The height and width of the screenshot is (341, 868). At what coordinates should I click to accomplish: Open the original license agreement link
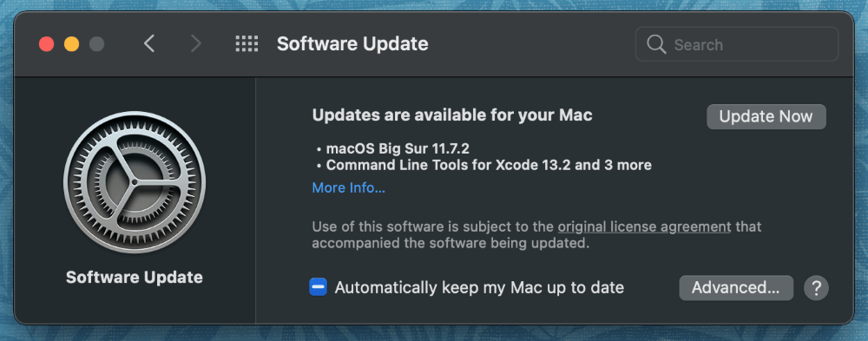click(x=644, y=227)
